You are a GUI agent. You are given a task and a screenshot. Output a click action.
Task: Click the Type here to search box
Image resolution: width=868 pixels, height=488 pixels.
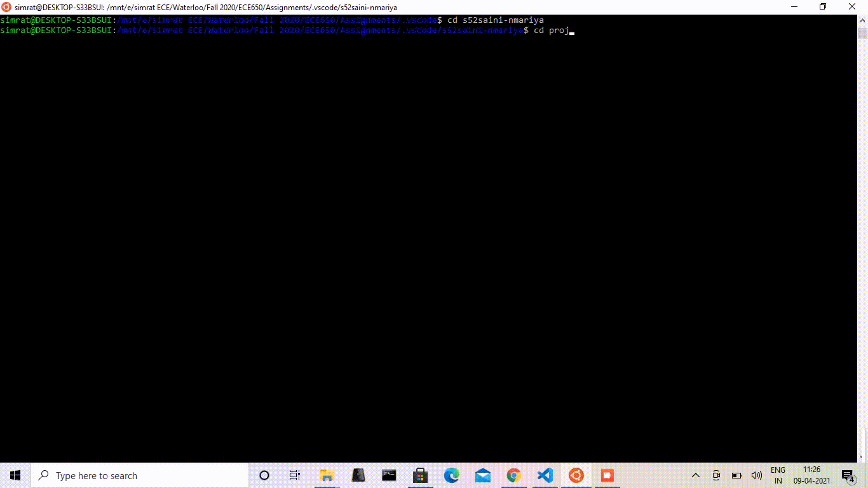point(140,475)
